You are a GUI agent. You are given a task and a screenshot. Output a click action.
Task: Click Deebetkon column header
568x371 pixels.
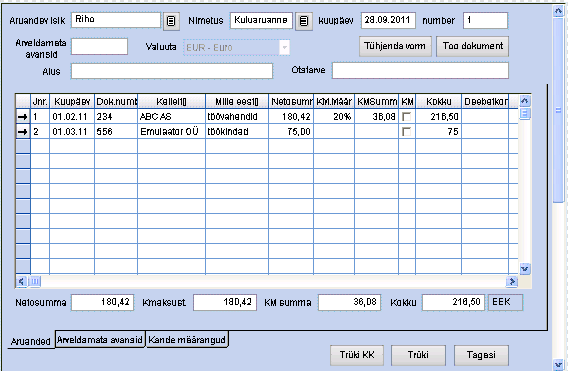[485, 102]
